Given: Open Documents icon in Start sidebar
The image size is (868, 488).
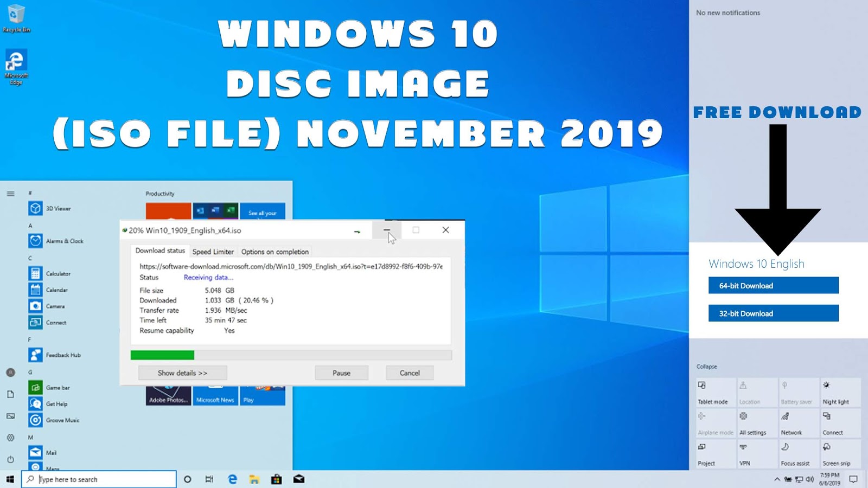Looking at the screenshot, I should click(x=10, y=394).
